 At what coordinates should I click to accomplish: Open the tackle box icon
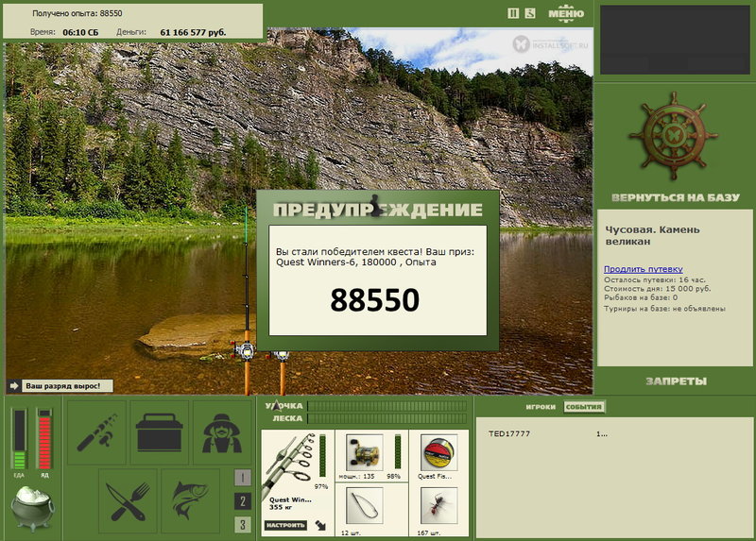(159, 432)
